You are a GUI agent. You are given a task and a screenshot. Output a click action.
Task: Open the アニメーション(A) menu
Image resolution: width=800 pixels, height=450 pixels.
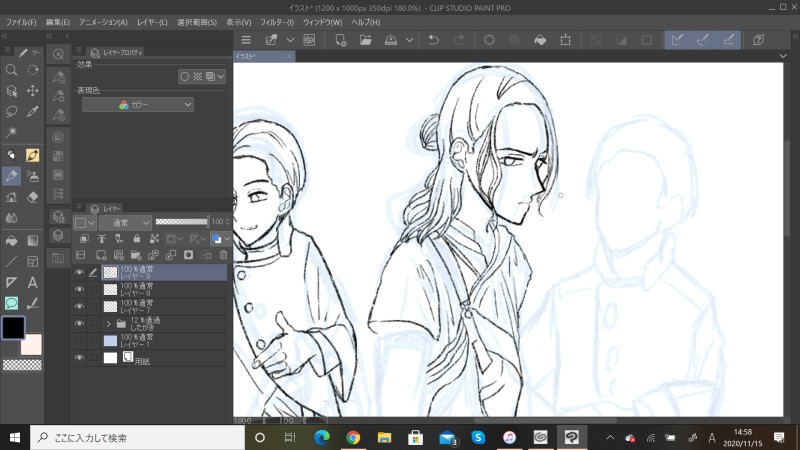pyautogui.click(x=103, y=22)
